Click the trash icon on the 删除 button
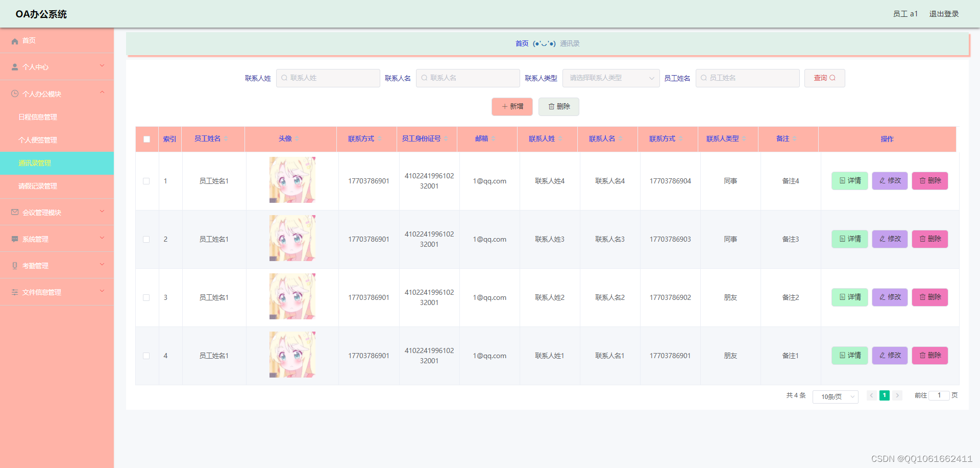Viewport: 980px width, 468px height. pos(551,106)
